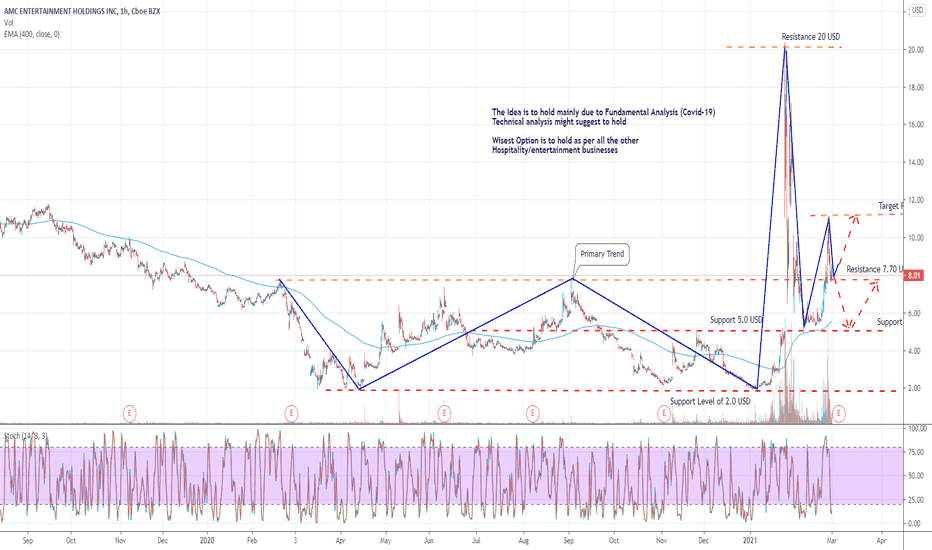The height and width of the screenshot is (550, 932).
Task: Click the 100.00 level on Stoch axis
Action: click(x=917, y=428)
